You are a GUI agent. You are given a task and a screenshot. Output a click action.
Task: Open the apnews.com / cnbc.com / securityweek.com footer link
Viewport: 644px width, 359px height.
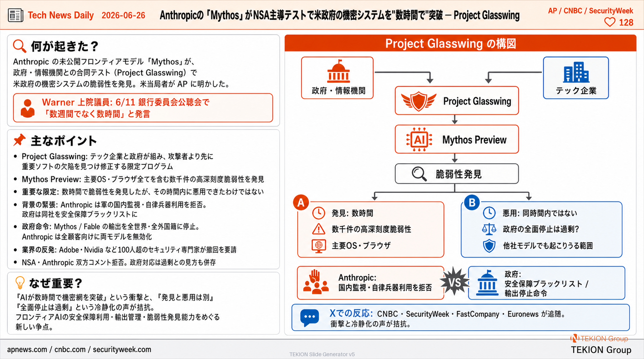tap(79, 349)
